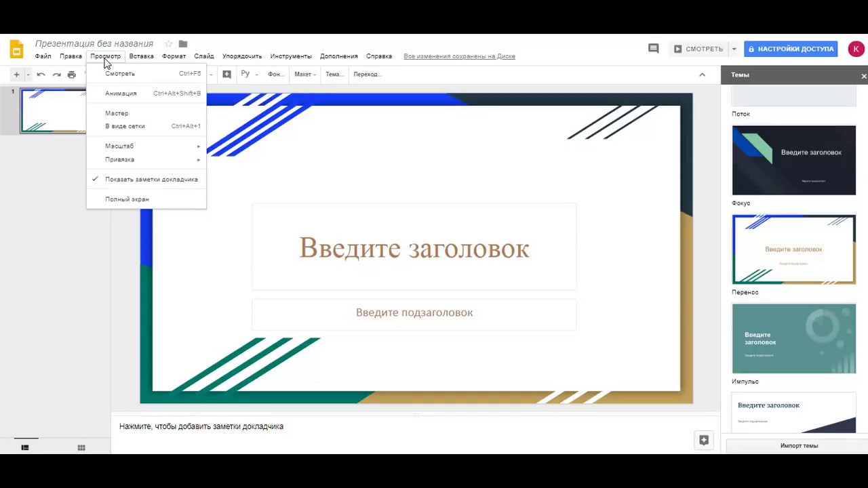The image size is (868, 488).
Task: Open the Слайд menu
Action: (x=204, y=56)
